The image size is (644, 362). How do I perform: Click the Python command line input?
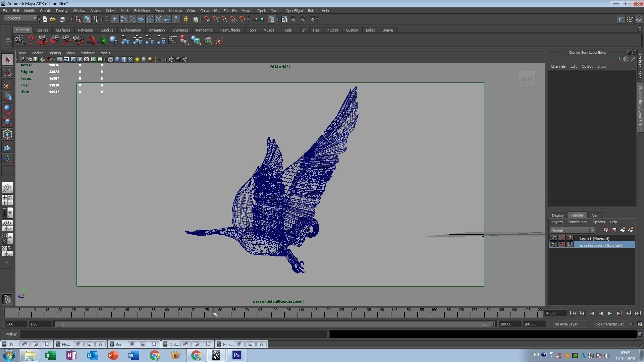(173, 334)
